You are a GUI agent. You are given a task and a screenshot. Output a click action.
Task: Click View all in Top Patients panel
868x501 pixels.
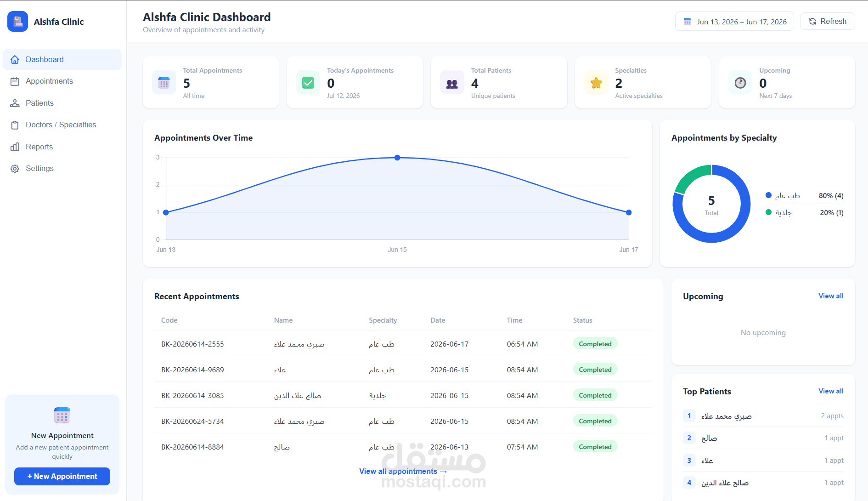coord(831,391)
